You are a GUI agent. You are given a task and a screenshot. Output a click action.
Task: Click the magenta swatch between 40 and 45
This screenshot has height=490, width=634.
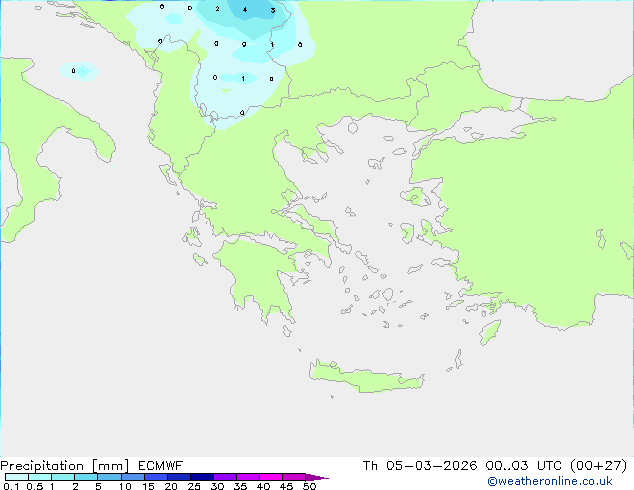point(271,477)
